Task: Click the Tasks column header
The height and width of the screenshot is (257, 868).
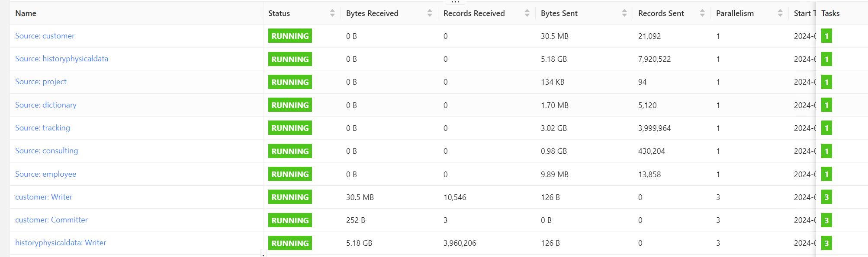Action: point(830,13)
